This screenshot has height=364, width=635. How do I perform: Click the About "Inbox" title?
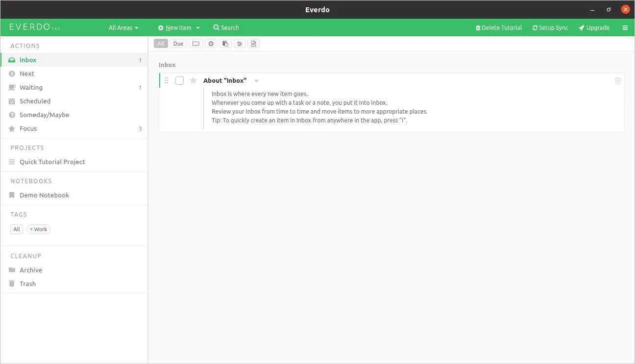(x=225, y=80)
